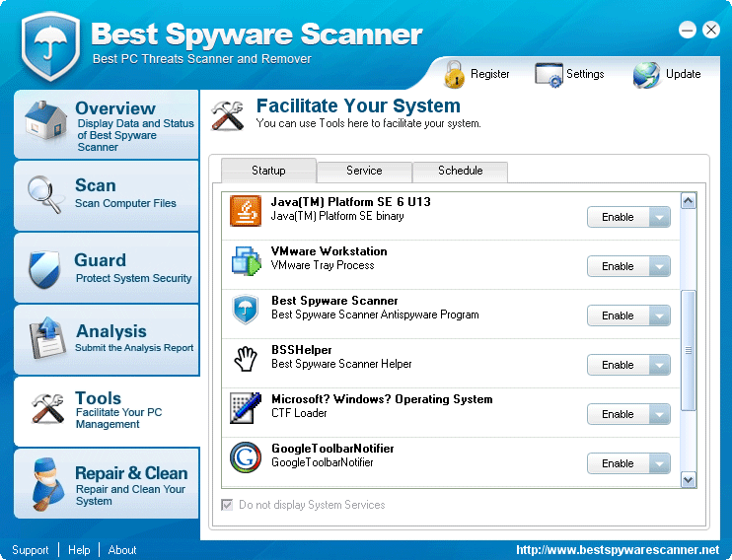Click the GoogleToolbarNotifier G icon
The height and width of the screenshot is (560, 732).
[x=246, y=457]
